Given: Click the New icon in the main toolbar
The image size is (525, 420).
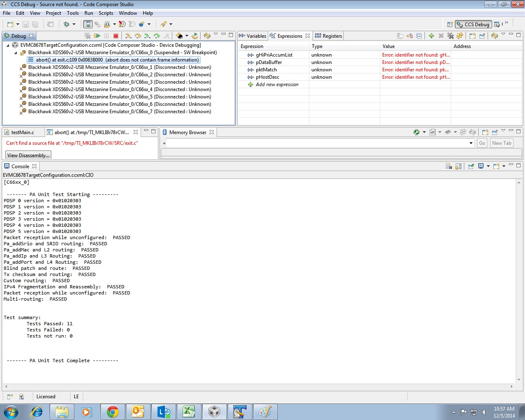Looking at the screenshot, I should click(x=10, y=24).
